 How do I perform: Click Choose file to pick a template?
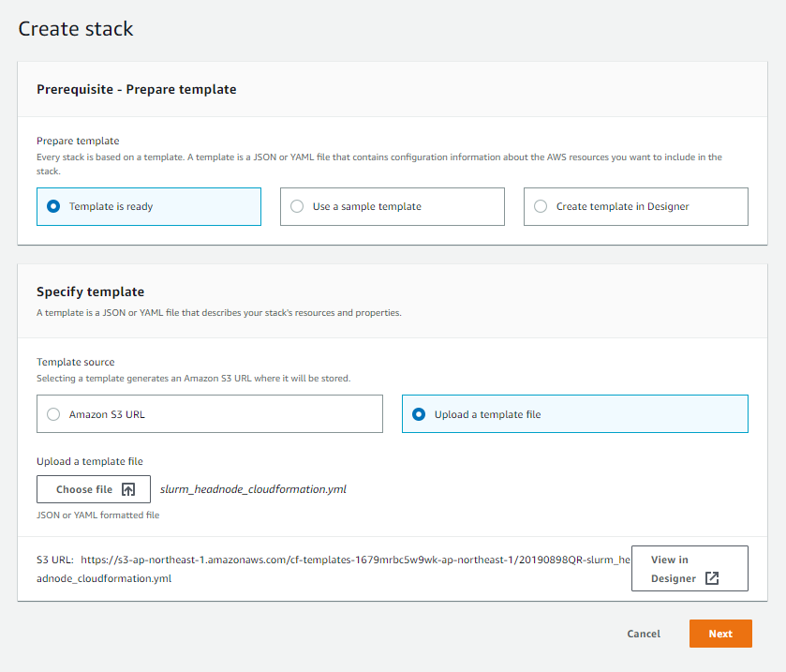coord(93,489)
